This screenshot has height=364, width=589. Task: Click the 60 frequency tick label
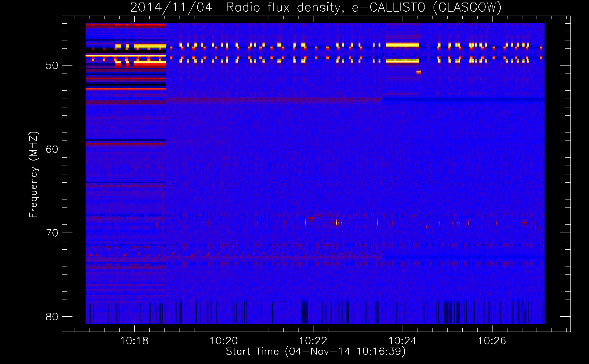52,149
